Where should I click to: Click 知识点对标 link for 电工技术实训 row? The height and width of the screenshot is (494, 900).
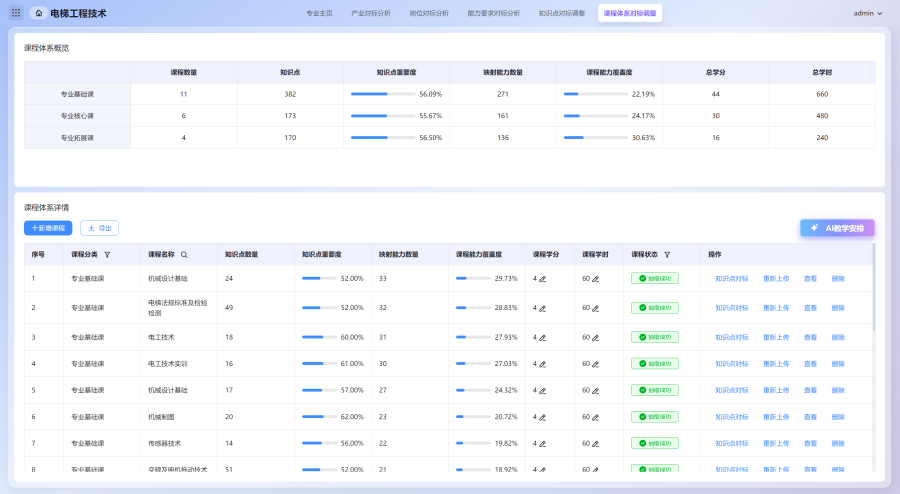(731, 364)
